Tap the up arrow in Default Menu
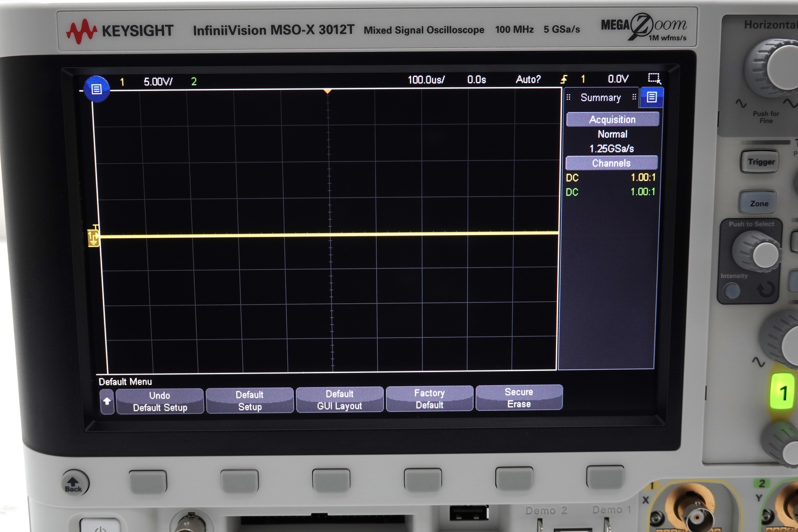This screenshot has height=532, width=798. click(107, 401)
